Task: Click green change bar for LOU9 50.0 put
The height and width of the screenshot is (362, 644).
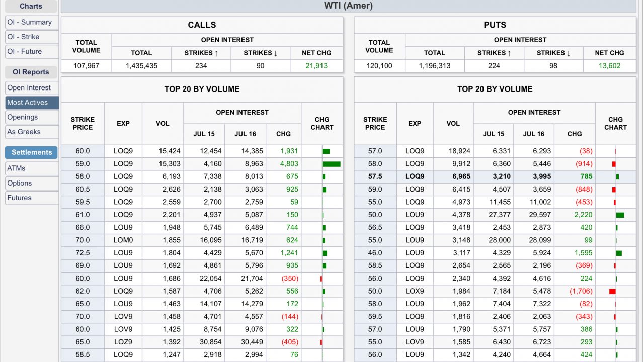Action: click(x=620, y=215)
